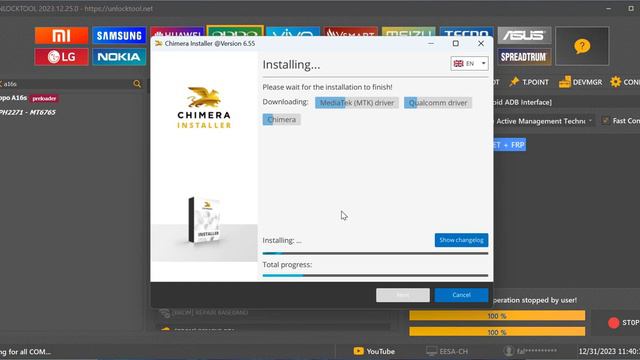The image size is (640, 360).
Task: Select the Xiaomi Mi brand logo
Action: tap(61, 36)
